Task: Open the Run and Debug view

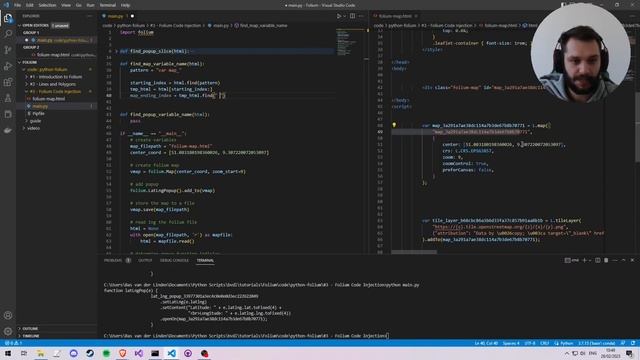Action: coord(8,66)
